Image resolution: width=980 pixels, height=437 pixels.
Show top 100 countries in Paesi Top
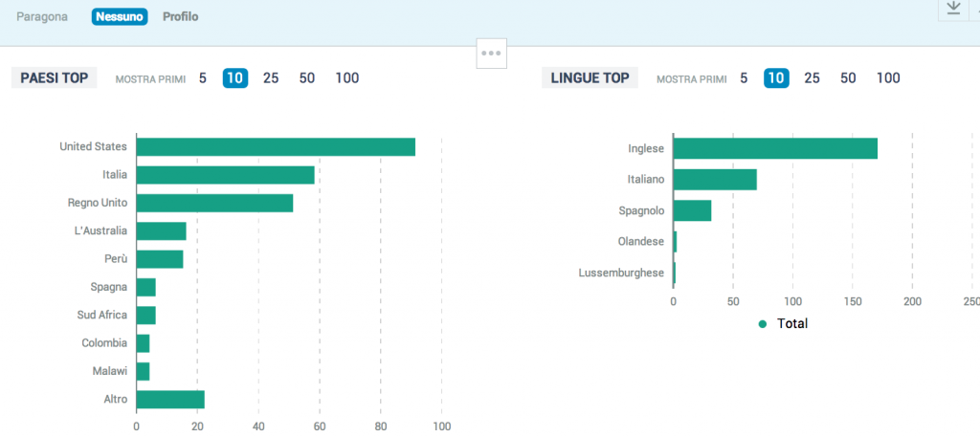coord(347,78)
